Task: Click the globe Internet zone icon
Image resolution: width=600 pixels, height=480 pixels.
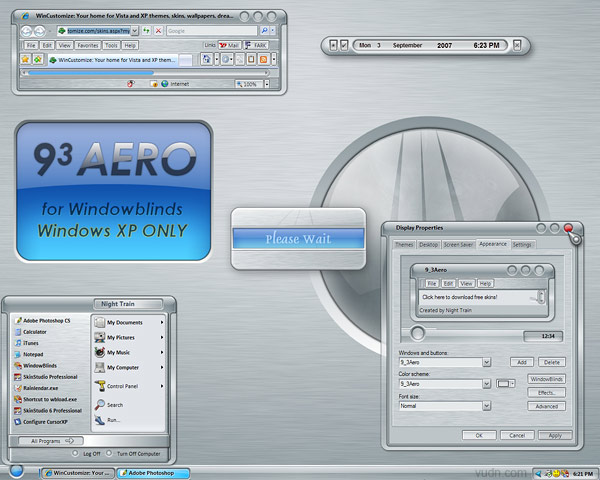Action: coord(165,84)
